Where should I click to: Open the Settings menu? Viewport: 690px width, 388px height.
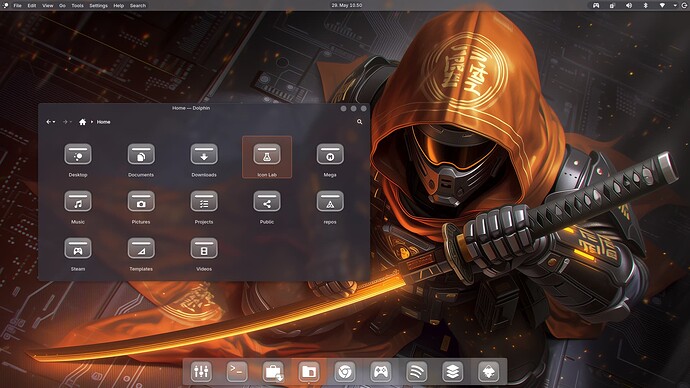point(98,6)
